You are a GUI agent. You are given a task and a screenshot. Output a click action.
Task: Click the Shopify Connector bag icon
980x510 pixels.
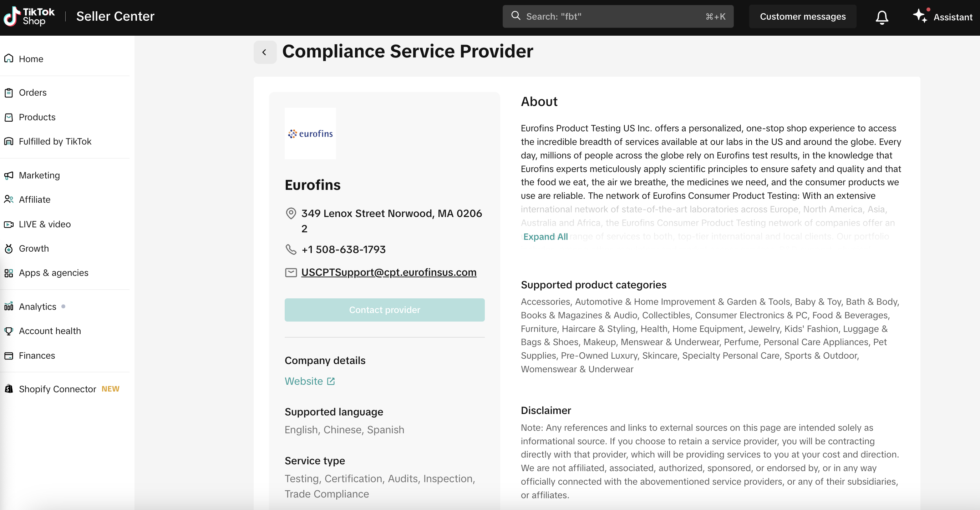click(x=9, y=389)
